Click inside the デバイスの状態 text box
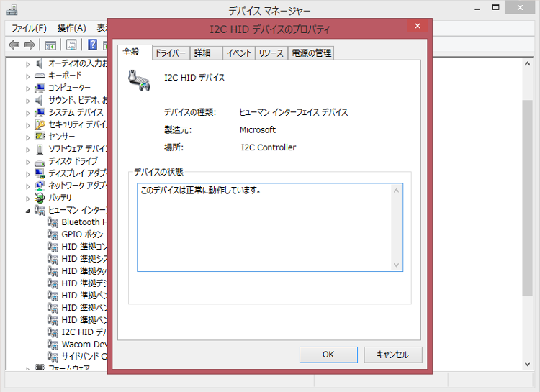This screenshot has width=540, height=392. (270, 227)
